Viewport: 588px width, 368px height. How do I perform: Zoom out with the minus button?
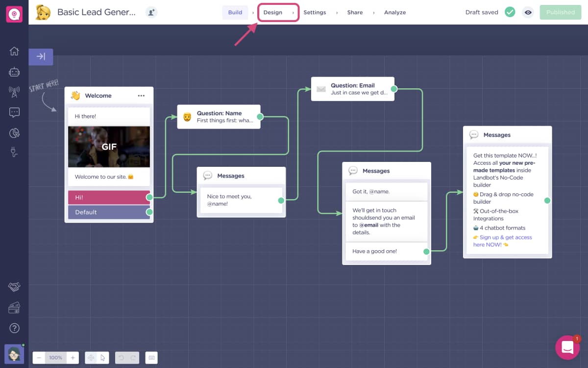point(39,358)
